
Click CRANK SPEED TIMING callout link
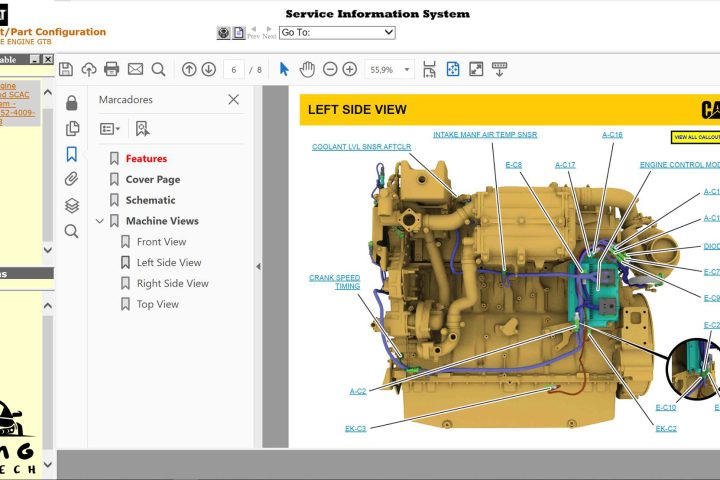pos(335,282)
